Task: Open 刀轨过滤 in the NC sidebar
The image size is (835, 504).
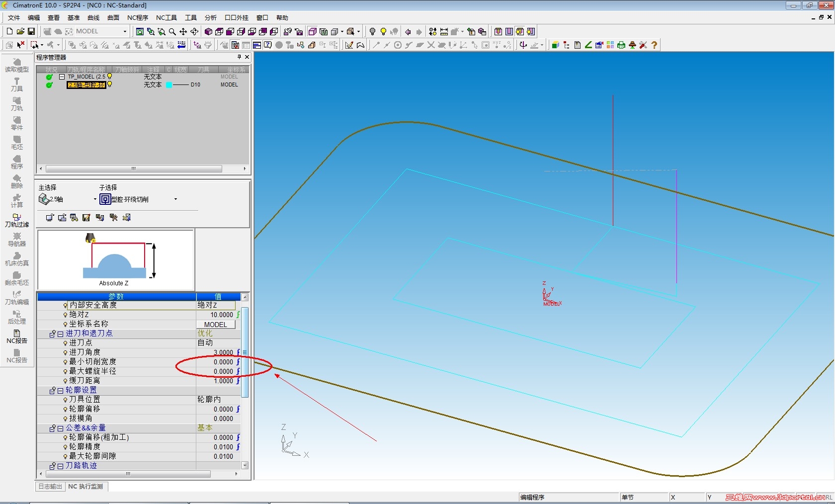Action: (x=17, y=220)
